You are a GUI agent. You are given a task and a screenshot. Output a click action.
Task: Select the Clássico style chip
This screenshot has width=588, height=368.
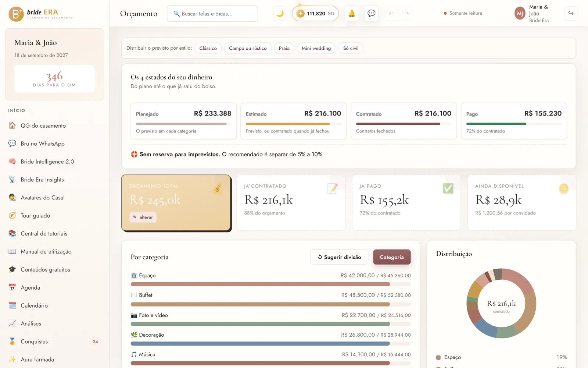[208, 48]
